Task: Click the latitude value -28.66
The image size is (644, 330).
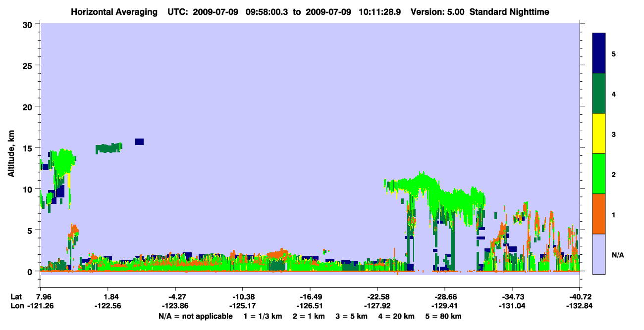Action: [445, 297]
